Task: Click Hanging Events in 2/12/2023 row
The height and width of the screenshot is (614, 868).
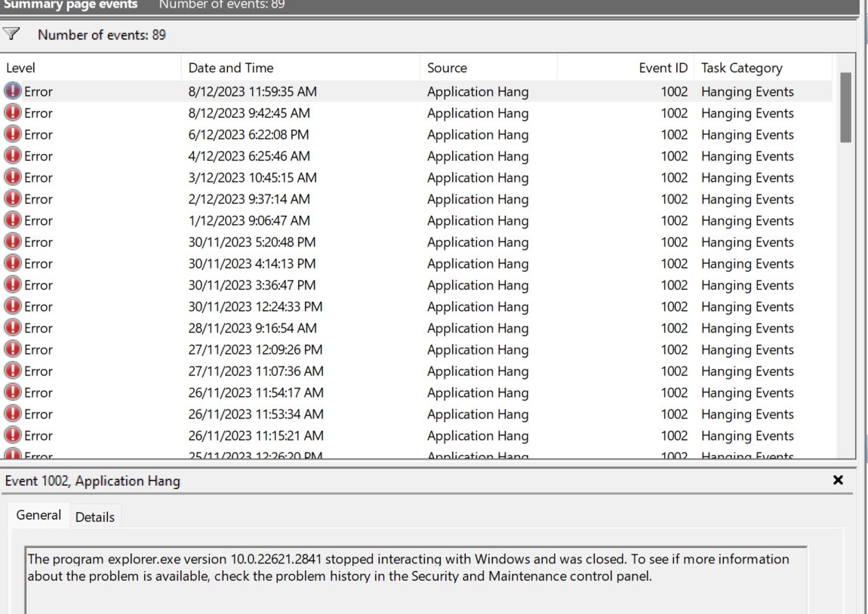Action: 747,199
